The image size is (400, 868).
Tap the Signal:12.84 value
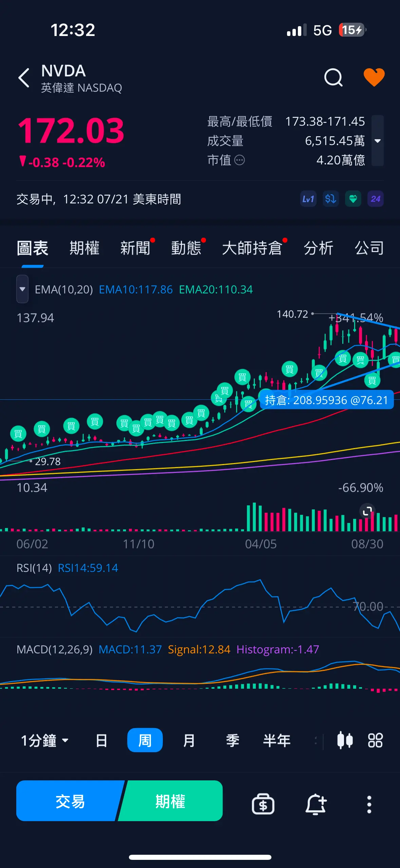click(199, 650)
